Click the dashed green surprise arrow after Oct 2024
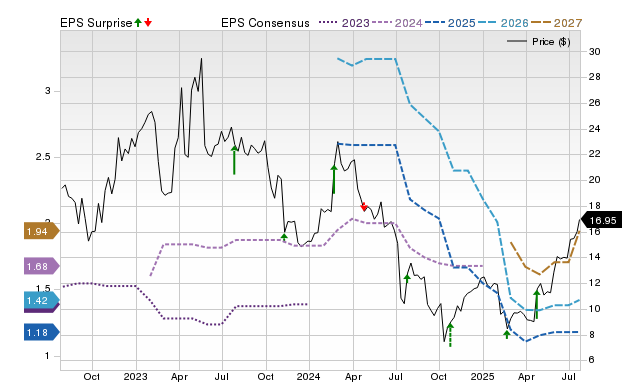The width and height of the screenshot is (640, 382). pyautogui.click(x=450, y=335)
